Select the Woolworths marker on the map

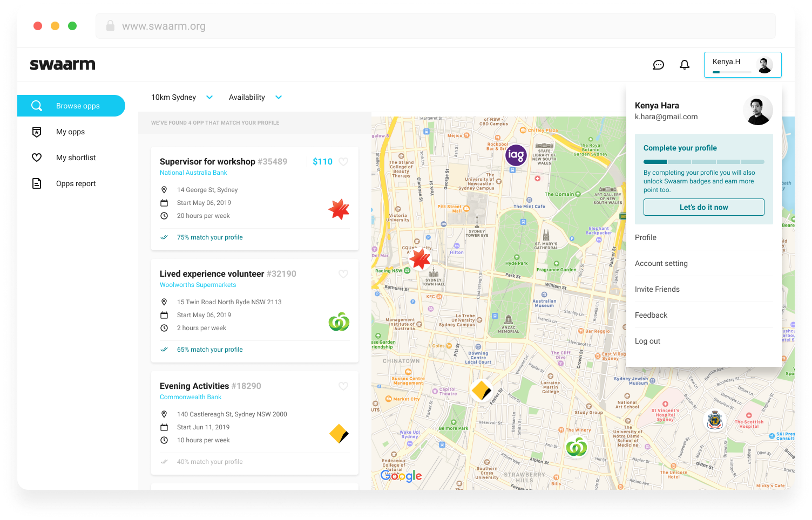point(576,448)
